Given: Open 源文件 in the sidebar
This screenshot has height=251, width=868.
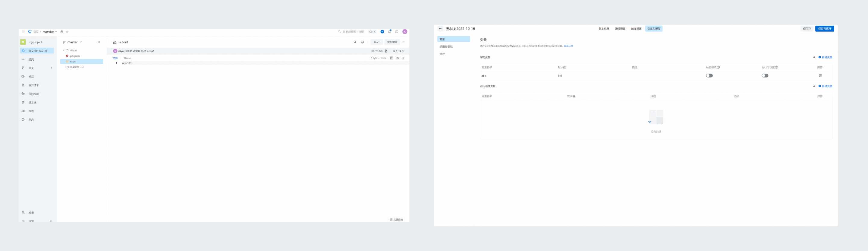Looking at the screenshot, I should pyautogui.click(x=37, y=51).
